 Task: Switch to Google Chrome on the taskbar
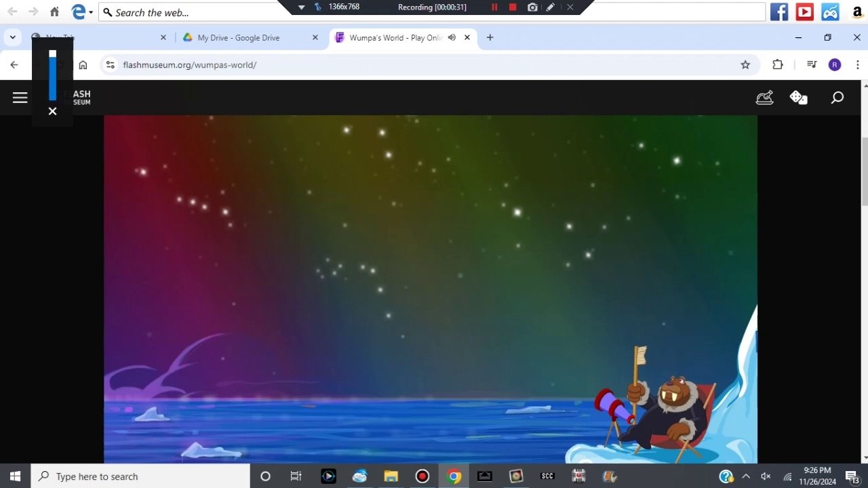click(454, 476)
